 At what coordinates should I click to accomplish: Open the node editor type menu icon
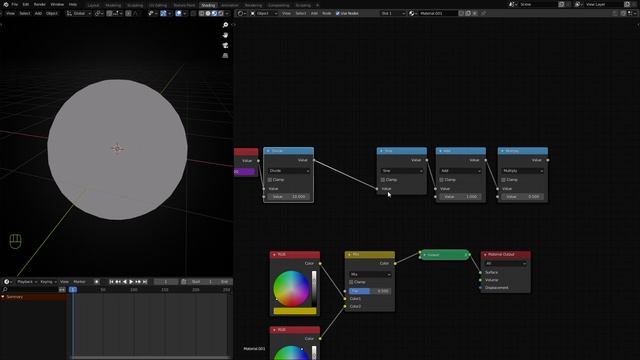tap(242, 13)
